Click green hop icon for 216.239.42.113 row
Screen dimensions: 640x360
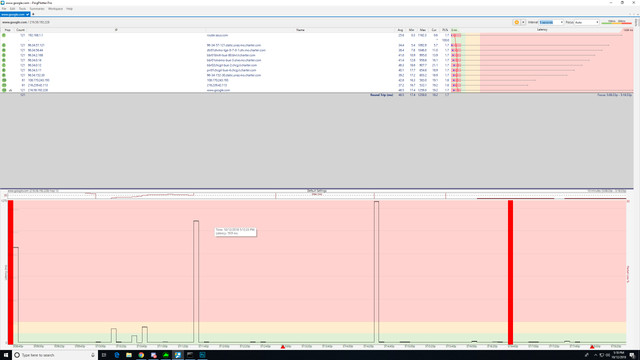point(4,85)
